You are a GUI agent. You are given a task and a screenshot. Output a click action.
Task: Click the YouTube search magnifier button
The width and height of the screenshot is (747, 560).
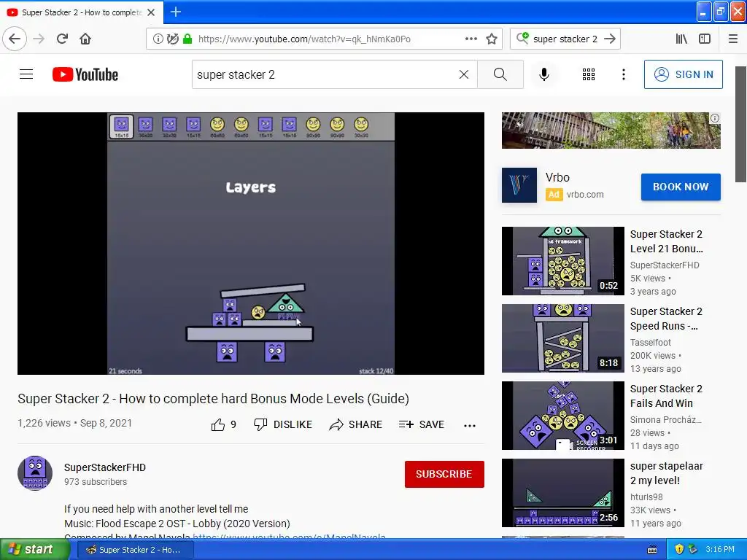click(500, 74)
